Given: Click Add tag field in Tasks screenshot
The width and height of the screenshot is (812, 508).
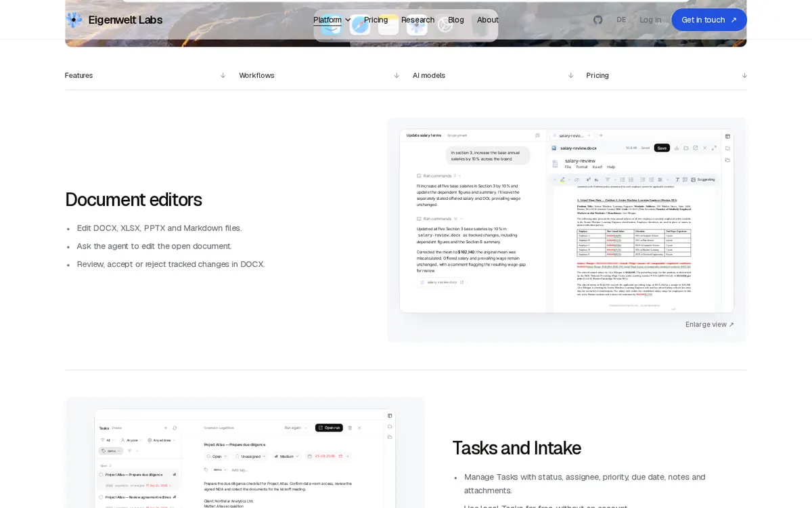Looking at the screenshot, I should (x=240, y=469).
